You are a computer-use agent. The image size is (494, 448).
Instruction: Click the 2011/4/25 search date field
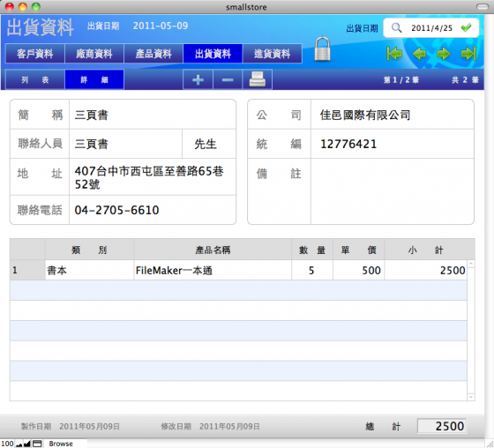pyautogui.click(x=431, y=28)
